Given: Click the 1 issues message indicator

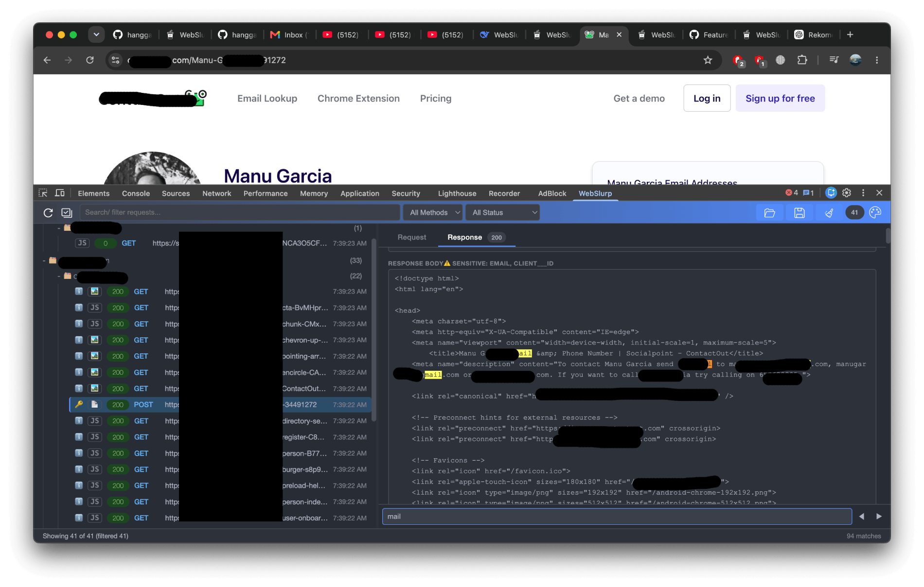Looking at the screenshot, I should 808,193.
